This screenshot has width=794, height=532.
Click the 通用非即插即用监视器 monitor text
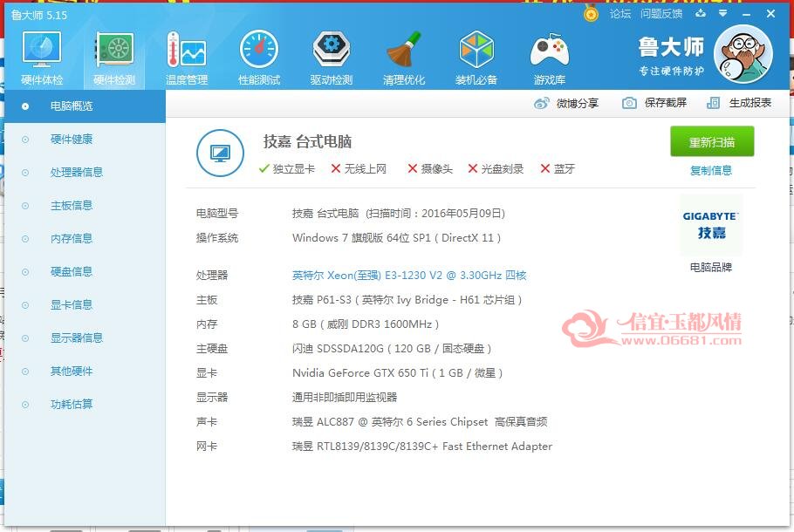pos(345,398)
